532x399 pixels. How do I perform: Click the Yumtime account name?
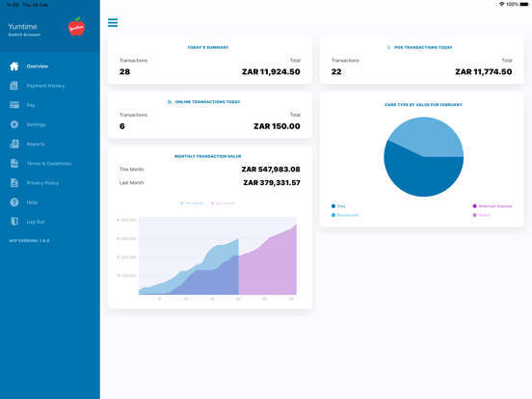point(22,26)
